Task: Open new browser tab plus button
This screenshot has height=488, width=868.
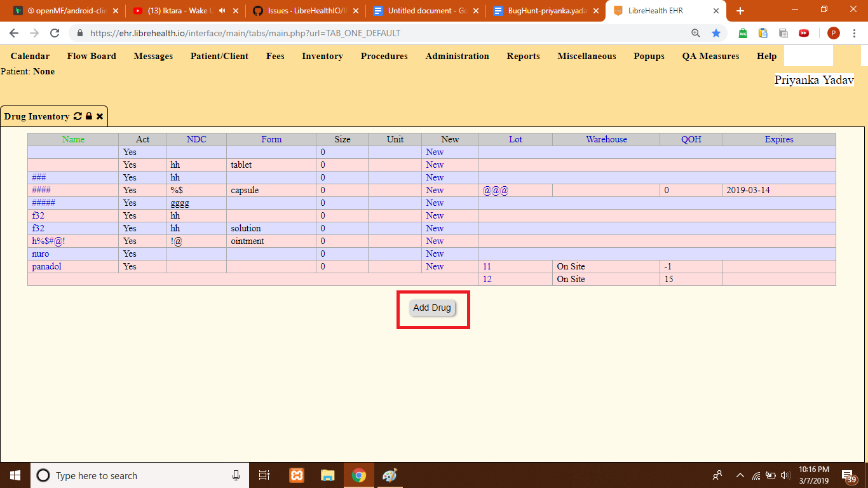Action: [x=740, y=11]
